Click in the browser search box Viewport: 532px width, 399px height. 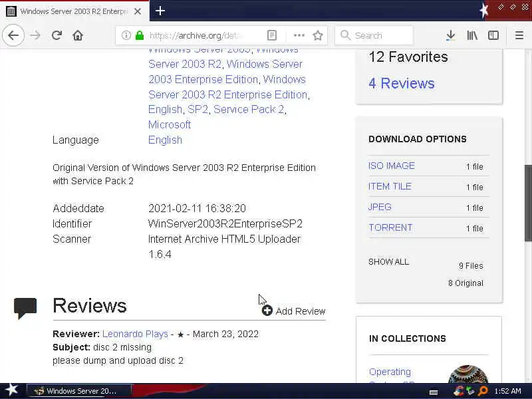[374, 35]
